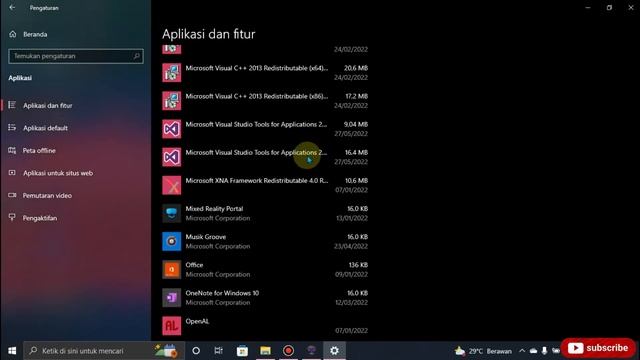Screen dimensions: 640x360
Task: Click the microphone tray icon
Action: (x=544, y=351)
